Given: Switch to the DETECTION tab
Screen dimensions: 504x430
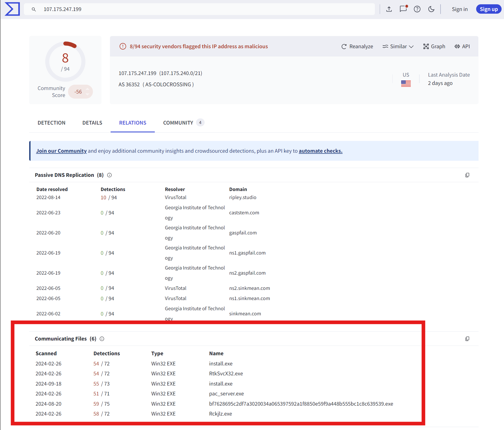Looking at the screenshot, I should click(51, 123).
